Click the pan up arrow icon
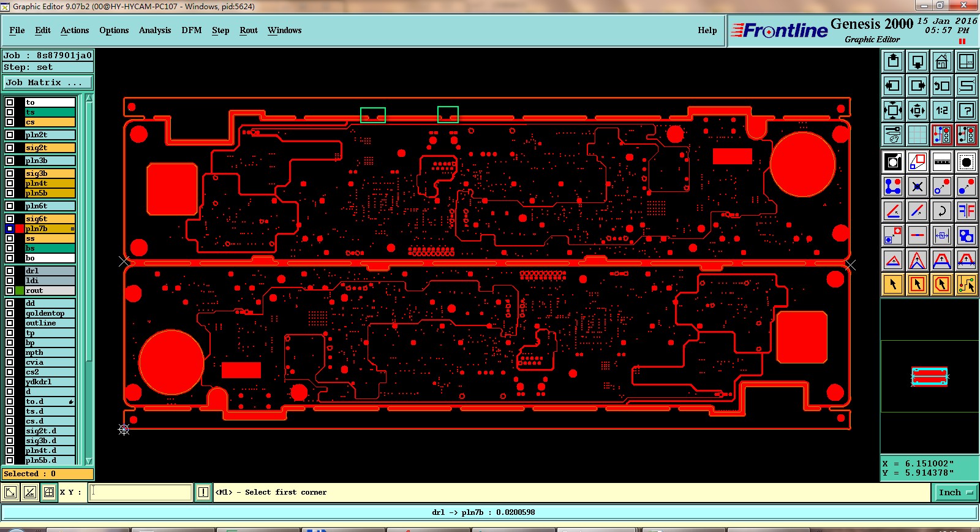Image resolution: width=980 pixels, height=532 pixels. 893,61
